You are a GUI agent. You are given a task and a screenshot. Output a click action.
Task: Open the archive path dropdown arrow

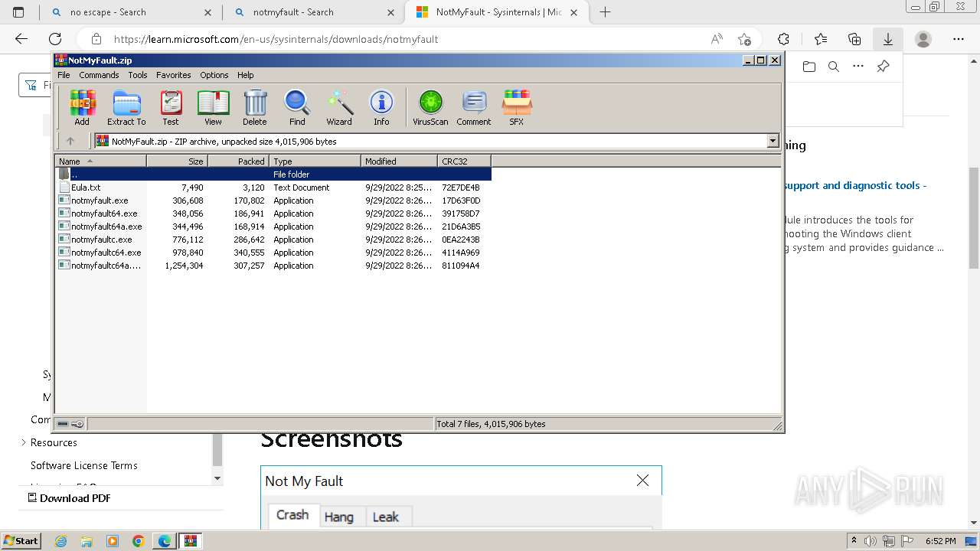(x=773, y=141)
